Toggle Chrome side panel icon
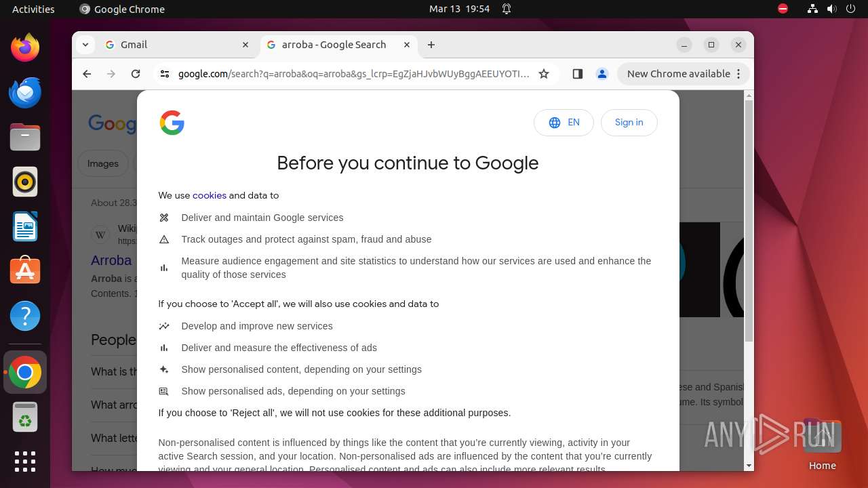 (x=578, y=74)
